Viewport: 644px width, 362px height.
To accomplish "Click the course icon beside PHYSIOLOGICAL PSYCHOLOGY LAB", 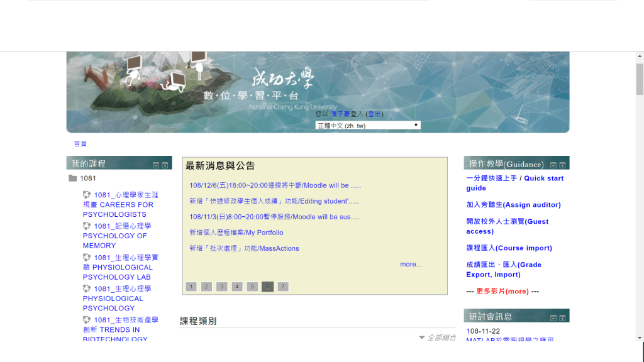I will pos(87,256).
